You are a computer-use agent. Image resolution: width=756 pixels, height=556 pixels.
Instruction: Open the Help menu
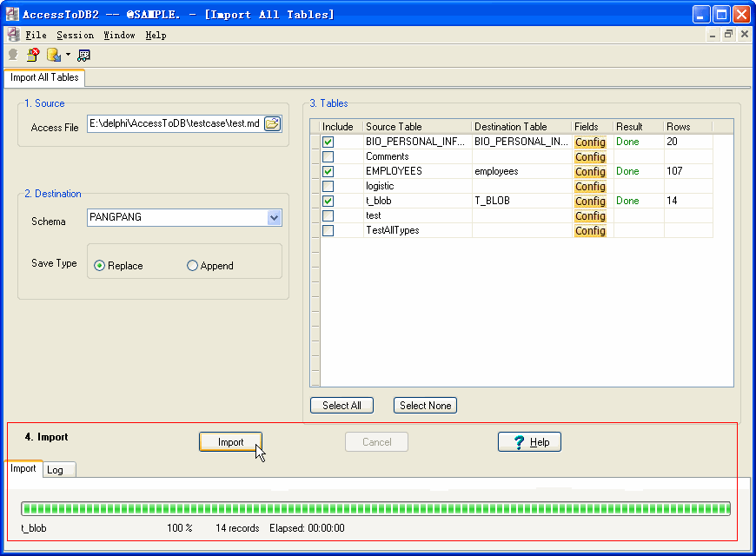(156, 36)
